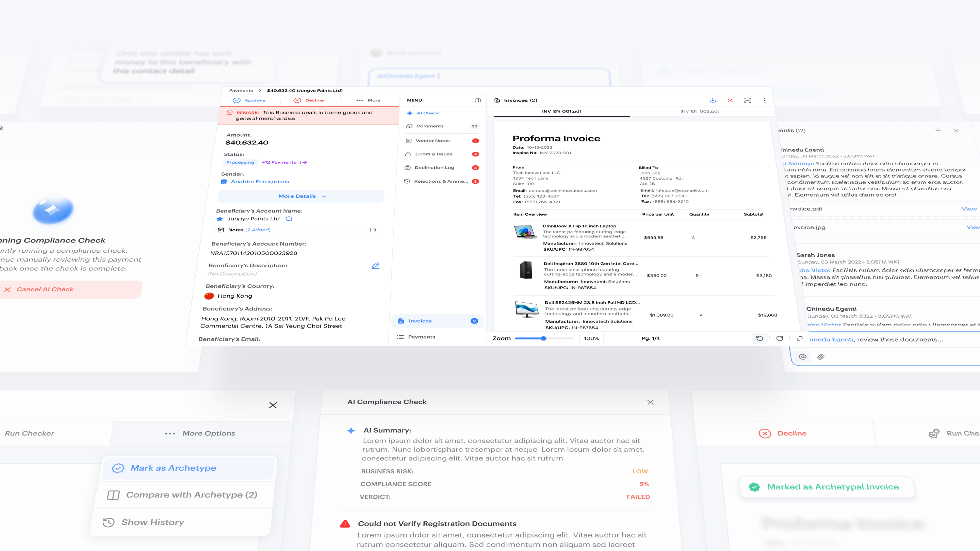Open the More options in payment header

coord(368,100)
